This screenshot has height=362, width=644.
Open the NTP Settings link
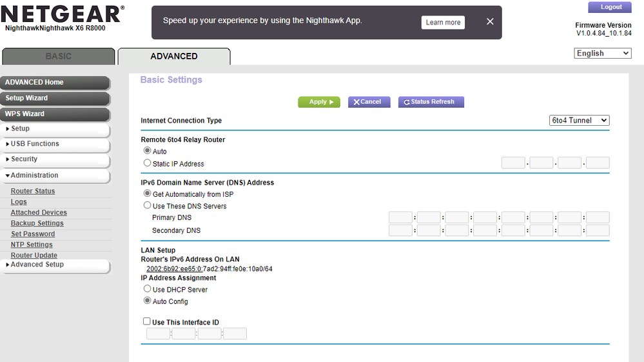[x=32, y=245]
